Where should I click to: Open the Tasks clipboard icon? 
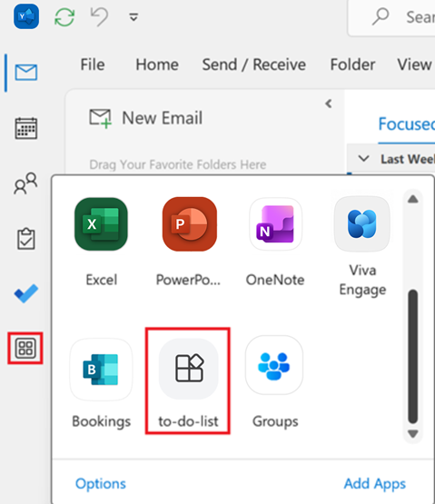(x=26, y=239)
